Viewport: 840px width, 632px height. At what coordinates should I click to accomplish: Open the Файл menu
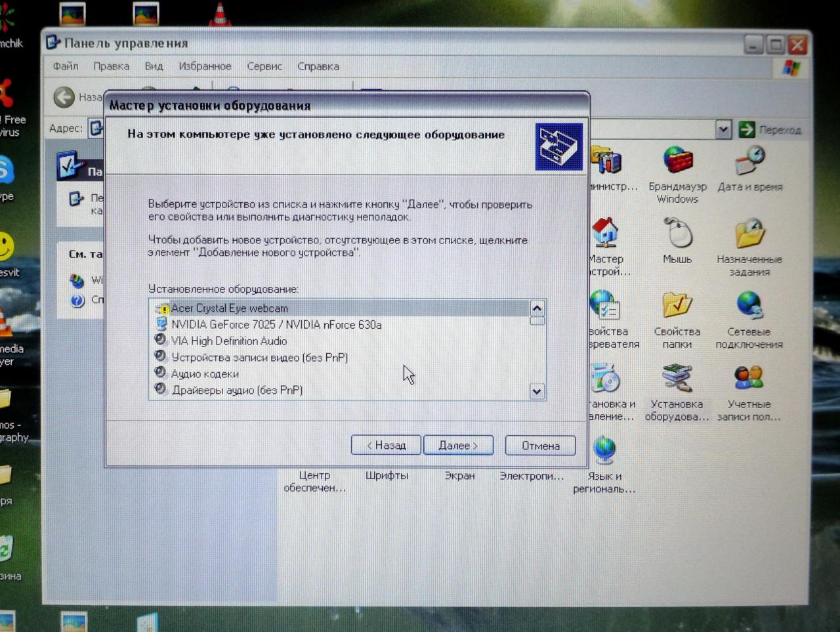click(66, 66)
